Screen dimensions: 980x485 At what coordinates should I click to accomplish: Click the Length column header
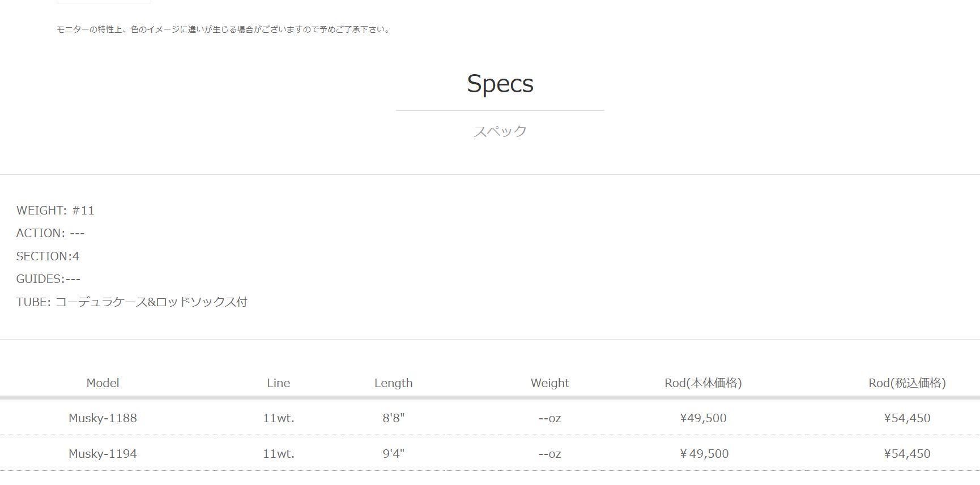click(393, 383)
